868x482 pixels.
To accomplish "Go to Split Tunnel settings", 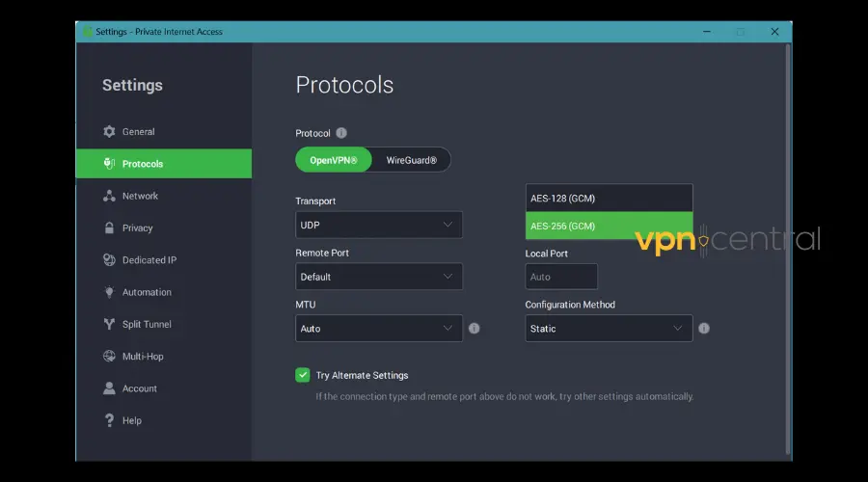I will [x=164, y=324].
